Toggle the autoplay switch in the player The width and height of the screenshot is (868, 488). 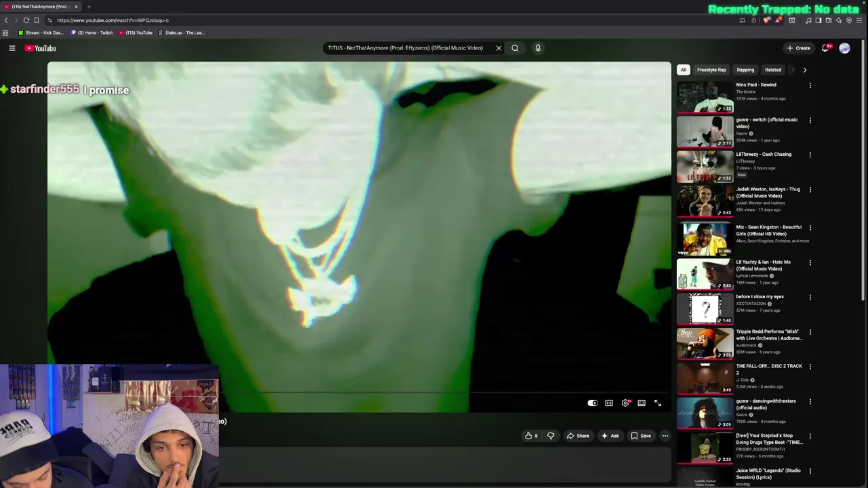592,403
